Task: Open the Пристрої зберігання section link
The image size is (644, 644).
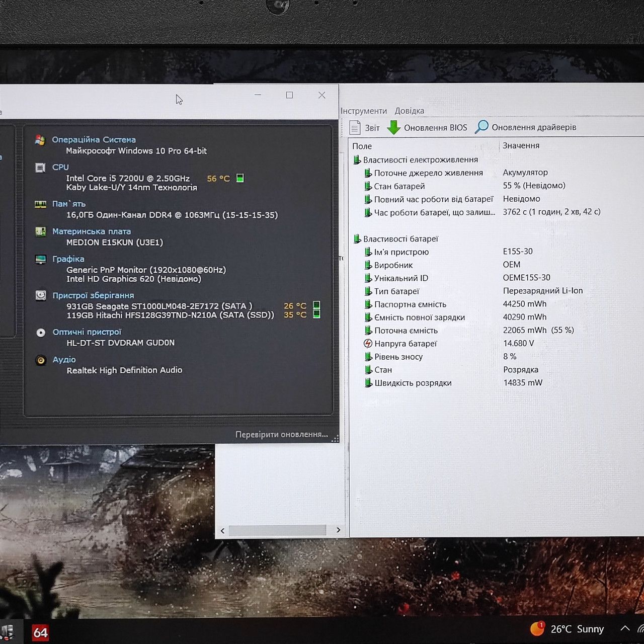Action: click(93, 295)
